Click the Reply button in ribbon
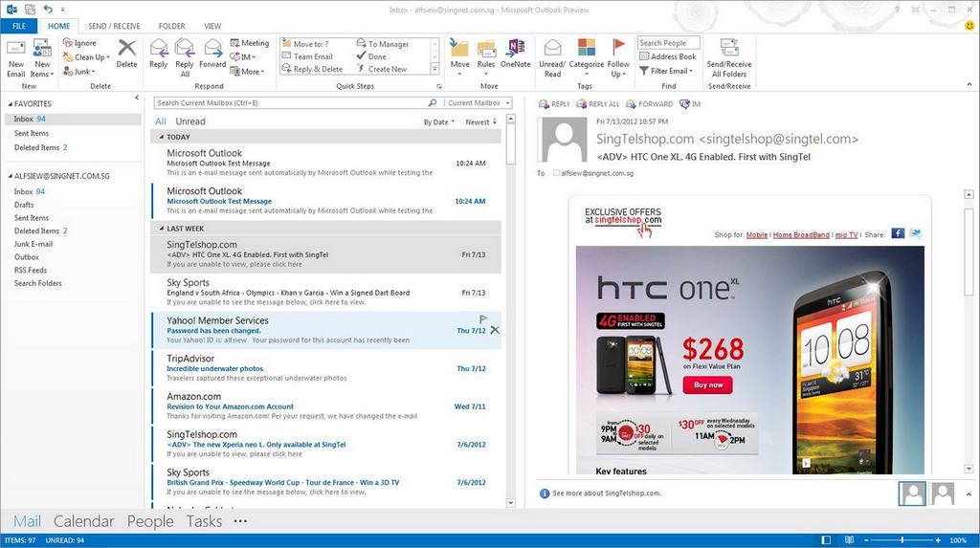The height and width of the screenshot is (548, 980). click(x=158, y=54)
